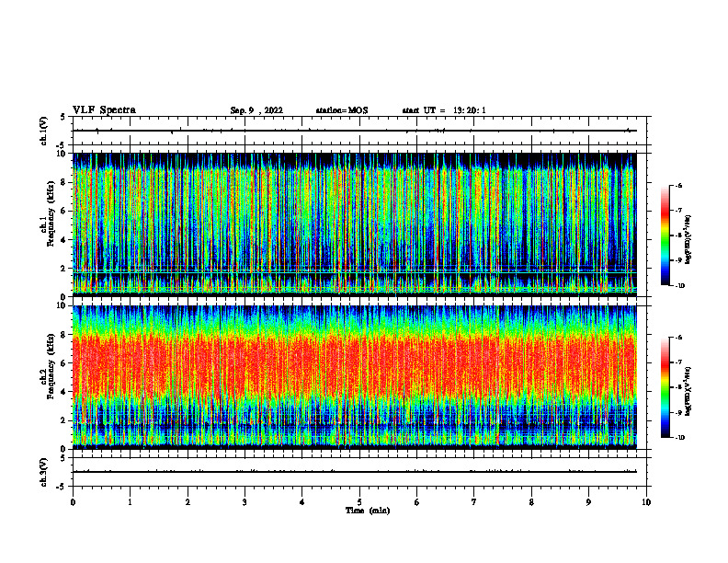
Task: Click the "-6" label on ch.2 colorbar
Action: tap(678, 338)
